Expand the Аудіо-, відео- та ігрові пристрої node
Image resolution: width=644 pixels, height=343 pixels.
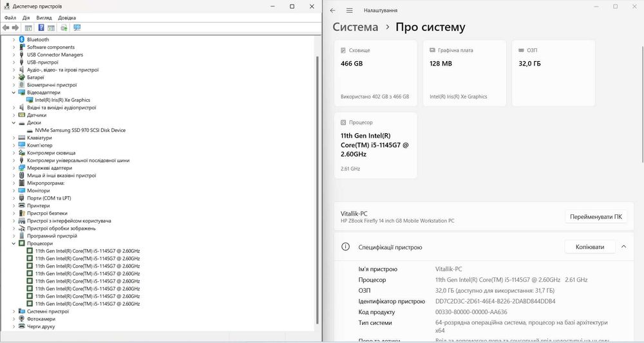(14, 70)
